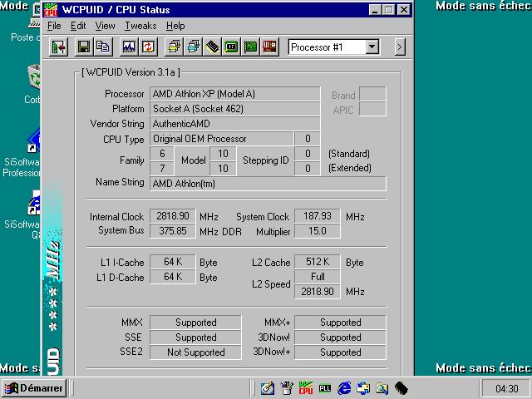This screenshot has height=399, width=532.
Task: Click the empty APIC field
Action: tap(372, 109)
